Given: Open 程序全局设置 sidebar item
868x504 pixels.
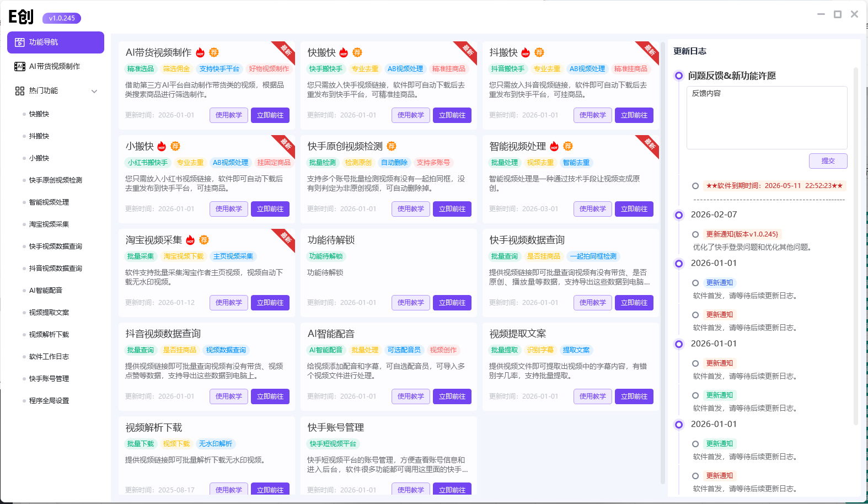Looking at the screenshot, I should [x=49, y=401].
